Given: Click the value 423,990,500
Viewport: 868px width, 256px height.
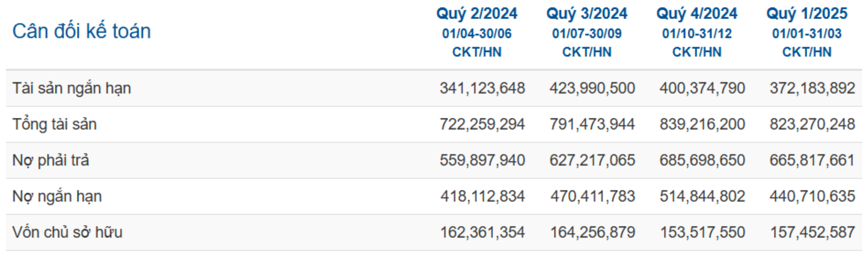Looking at the screenshot, I should pos(592,88).
